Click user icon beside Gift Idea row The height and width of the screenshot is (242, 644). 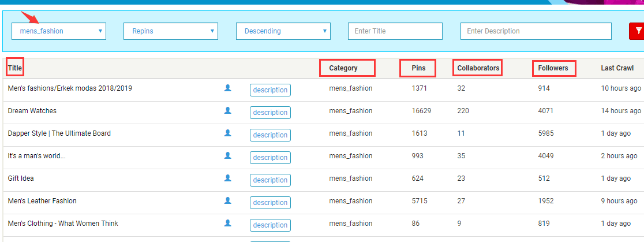[x=227, y=178]
